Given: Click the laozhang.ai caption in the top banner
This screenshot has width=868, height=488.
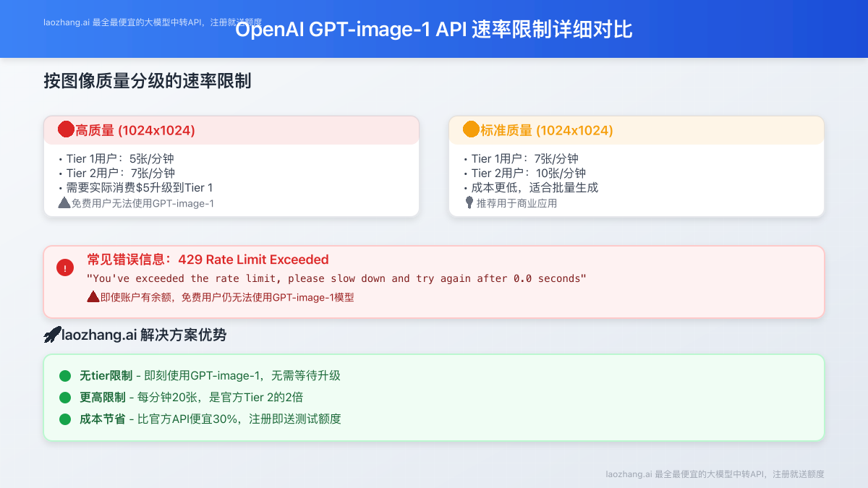Looking at the screenshot, I should point(152,22).
